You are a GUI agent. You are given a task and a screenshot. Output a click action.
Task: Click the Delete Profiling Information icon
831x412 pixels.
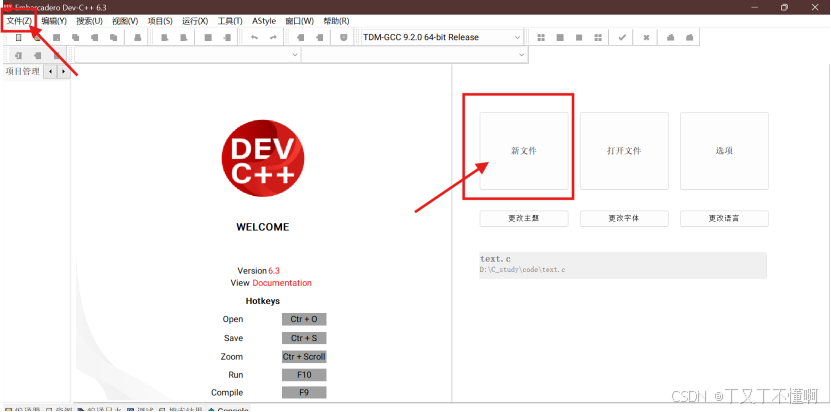(689, 38)
